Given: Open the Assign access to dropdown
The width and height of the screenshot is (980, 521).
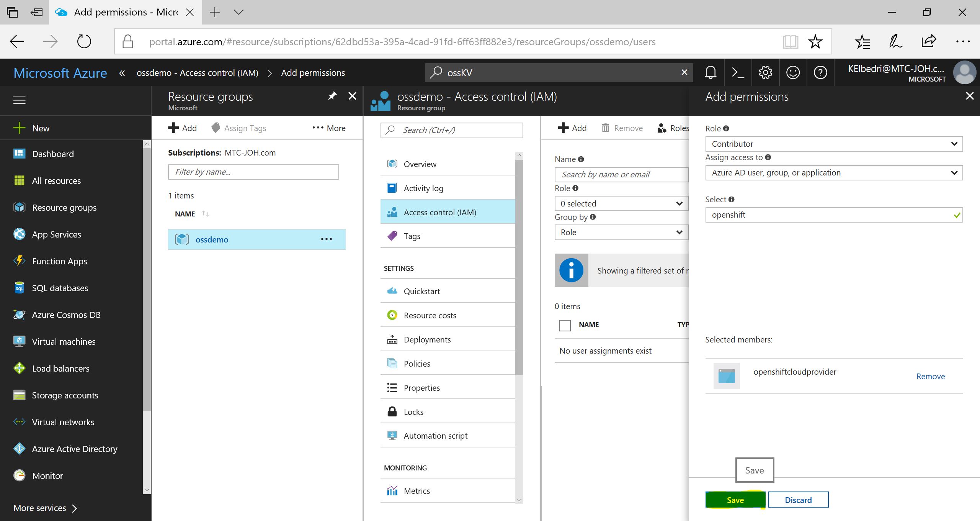Looking at the screenshot, I should pos(834,173).
